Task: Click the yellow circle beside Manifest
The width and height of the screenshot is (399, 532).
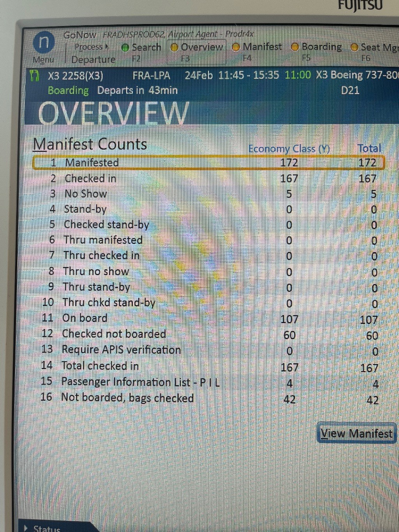Action: [236, 47]
